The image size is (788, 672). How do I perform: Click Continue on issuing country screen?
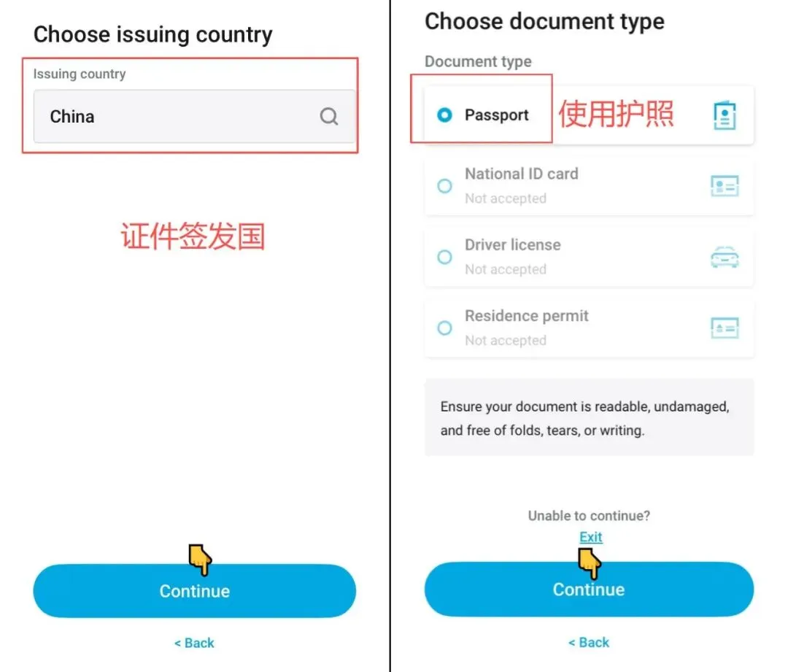195,591
